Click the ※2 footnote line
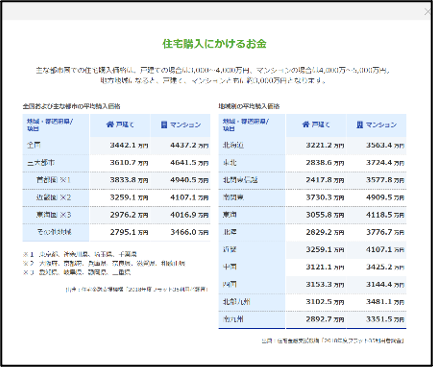The height and width of the screenshot is (368, 434). [x=104, y=263]
